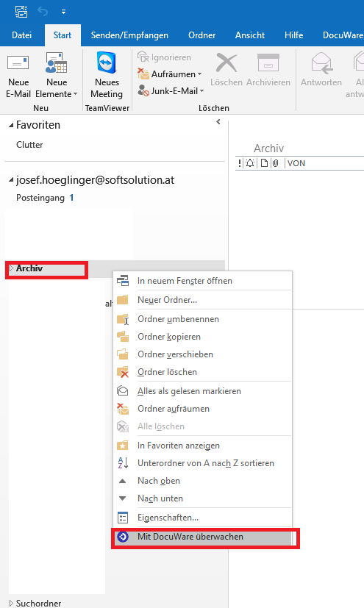Collapse the folder pane with chevron
364x608 pixels.
pyautogui.click(x=218, y=122)
